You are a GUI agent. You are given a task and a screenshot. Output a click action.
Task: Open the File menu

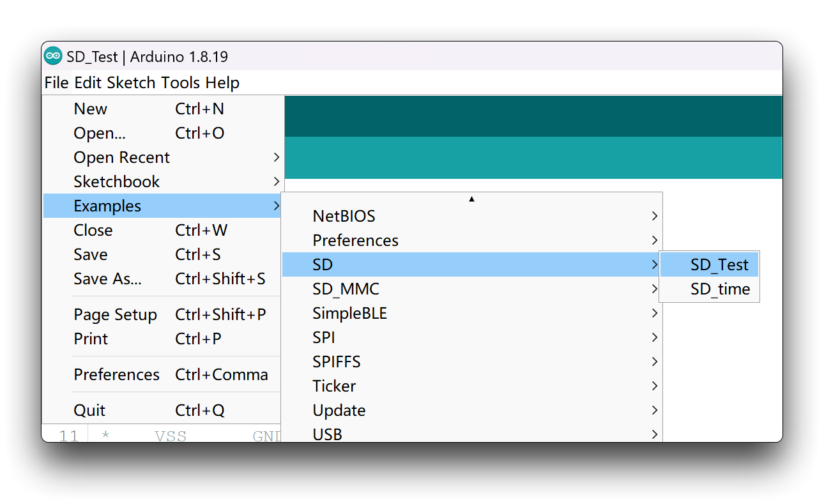56,82
